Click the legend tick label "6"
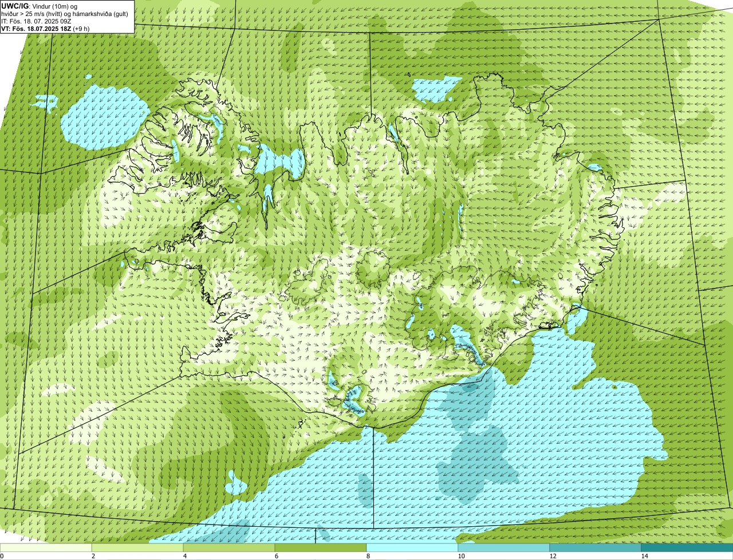 pos(276,556)
